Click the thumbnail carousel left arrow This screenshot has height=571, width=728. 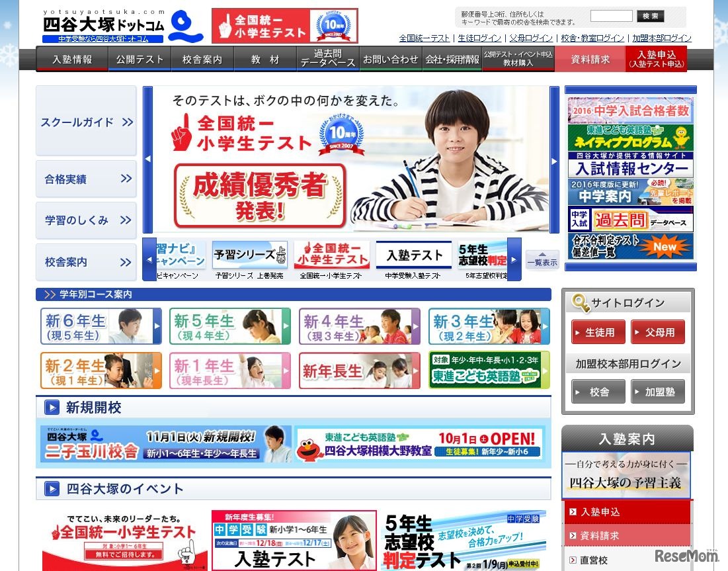(149, 259)
